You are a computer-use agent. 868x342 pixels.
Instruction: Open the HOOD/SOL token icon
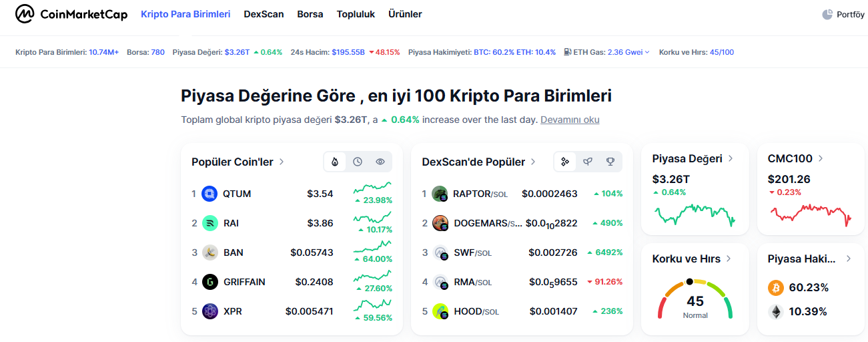pyautogui.click(x=440, y=311)
